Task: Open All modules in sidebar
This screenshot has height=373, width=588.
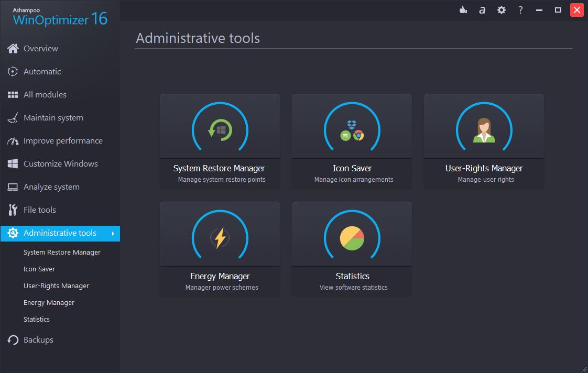Action: click(x=45, y=95)
